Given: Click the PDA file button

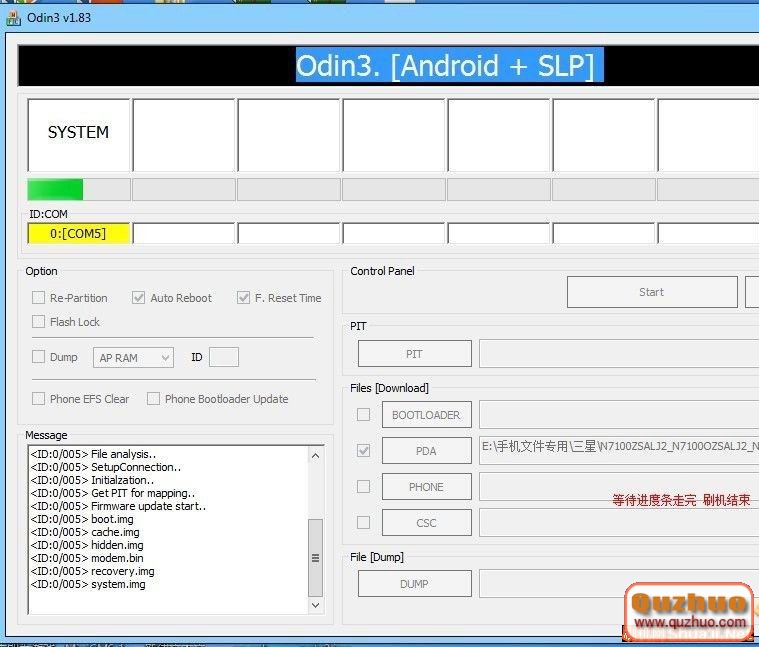Looking at the screenshot, I should coord(426,451).
